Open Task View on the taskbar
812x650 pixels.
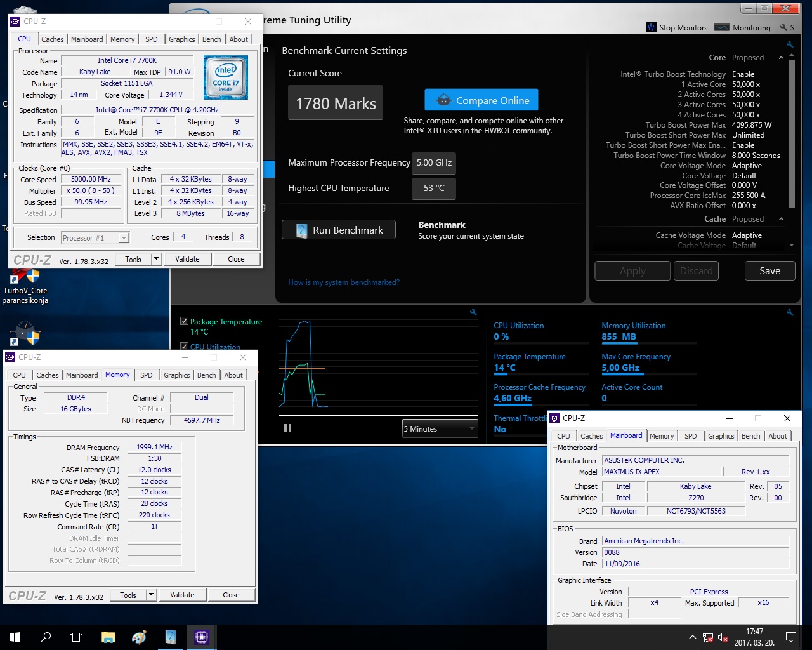(76, 637)
